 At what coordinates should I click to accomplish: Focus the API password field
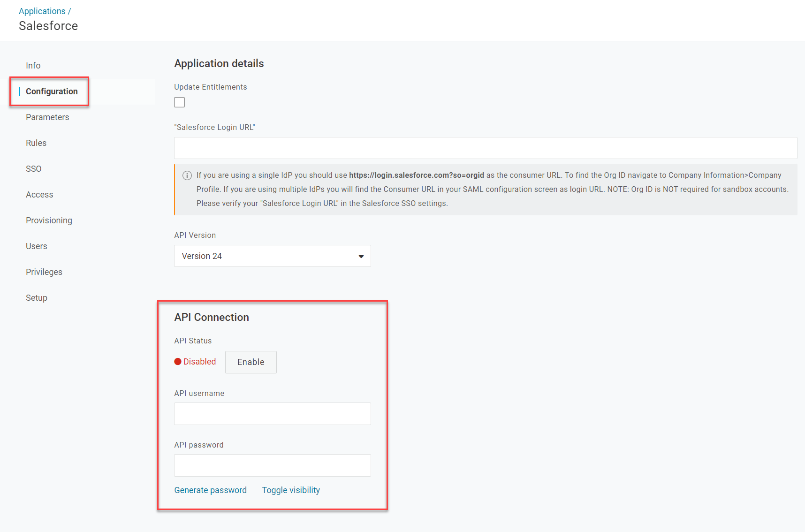click(273, 465)
